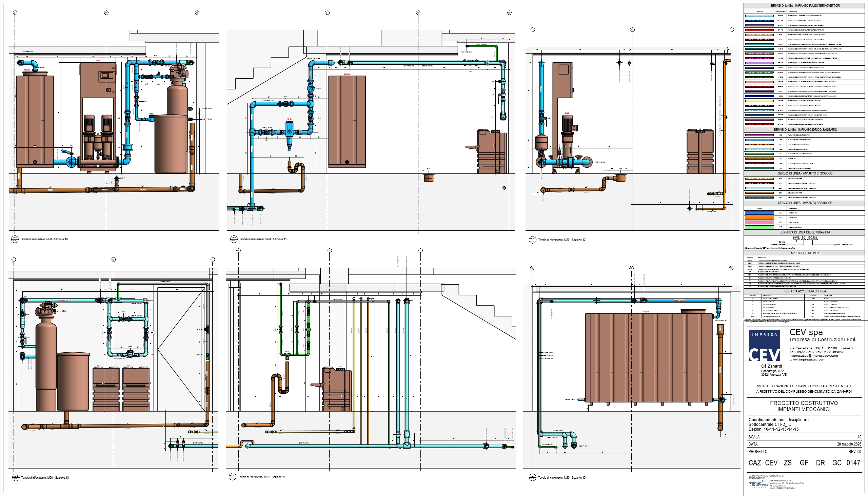Click the Sezione 15 view reference bubble
Image resolution: width=868 pixels, height=496 pixels.
(x=532, y=478)
